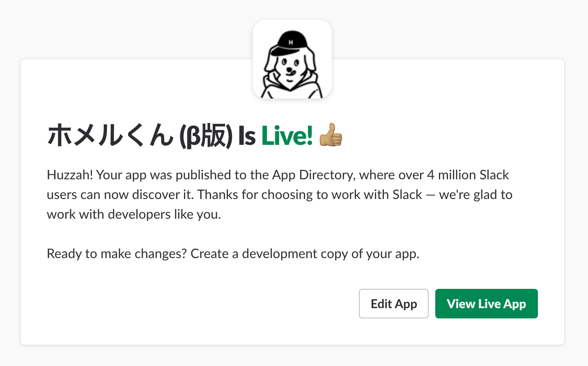Click the word Is in the heading
This screenshot has height=366, width=588.
click(247, 135)
